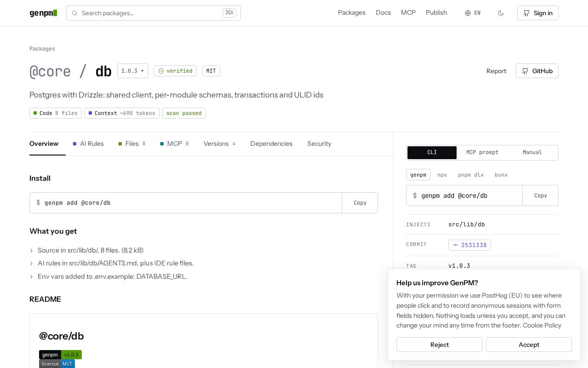
Task: Switch to the Versions tab
Action: [220, 144]
